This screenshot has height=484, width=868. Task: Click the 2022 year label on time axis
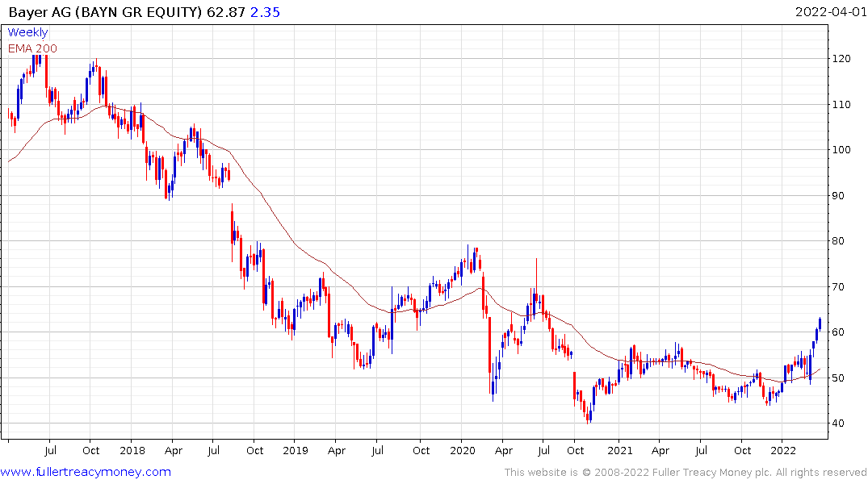pos(782,451)
